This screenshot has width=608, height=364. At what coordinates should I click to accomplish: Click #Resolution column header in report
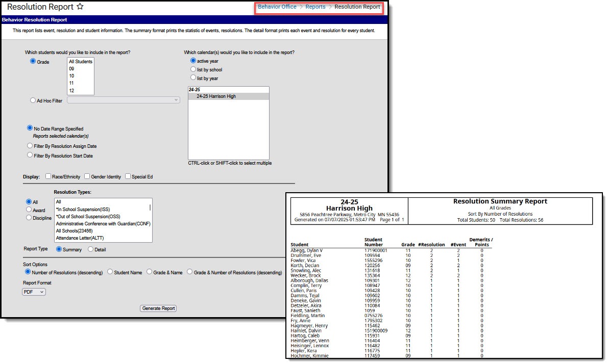click(431, 245)
